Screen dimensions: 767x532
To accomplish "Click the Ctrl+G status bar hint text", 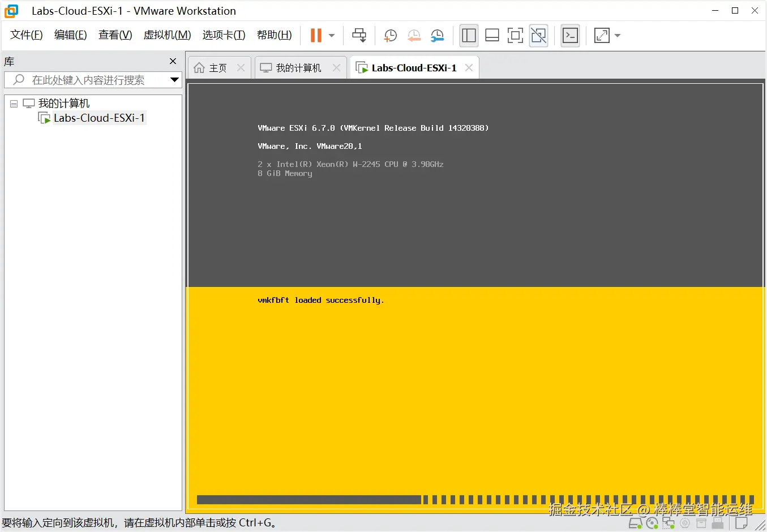I will pyautogui.click(x=139, y=523).
